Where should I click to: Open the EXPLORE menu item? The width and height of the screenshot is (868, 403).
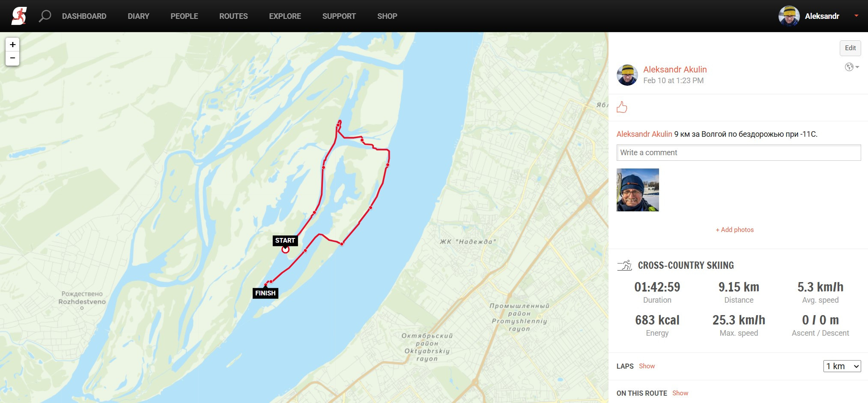285,16
